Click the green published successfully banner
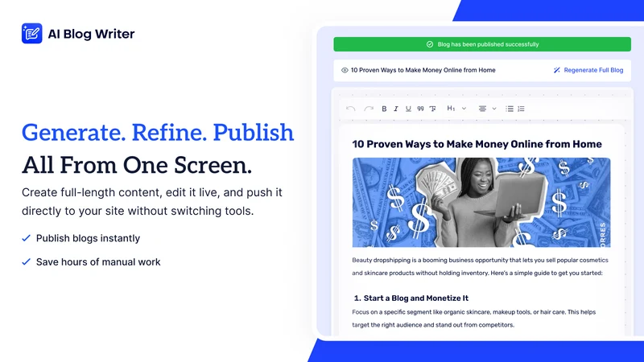This screenshot has height=362, width=644. [x=482, y=44]
